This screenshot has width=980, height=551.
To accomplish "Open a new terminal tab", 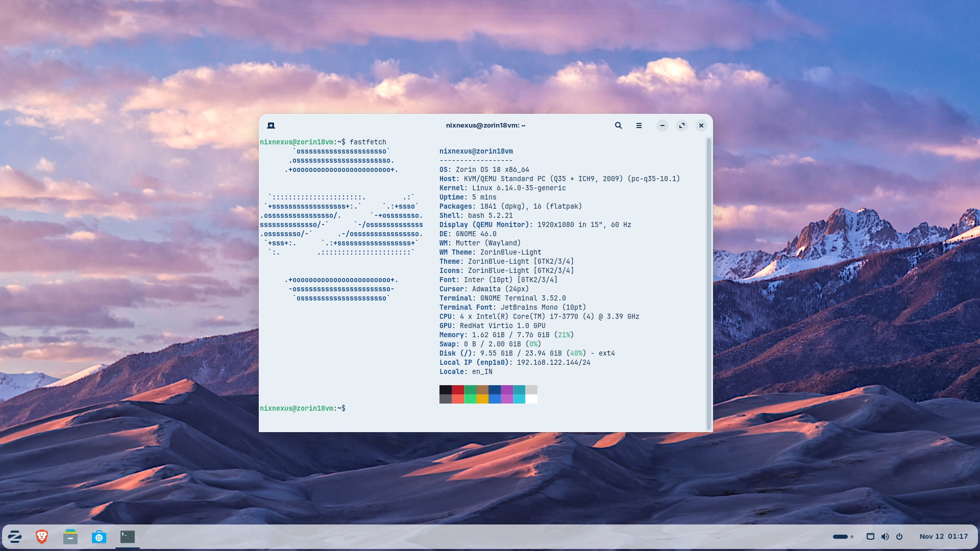I will click(x=271, y=125).
